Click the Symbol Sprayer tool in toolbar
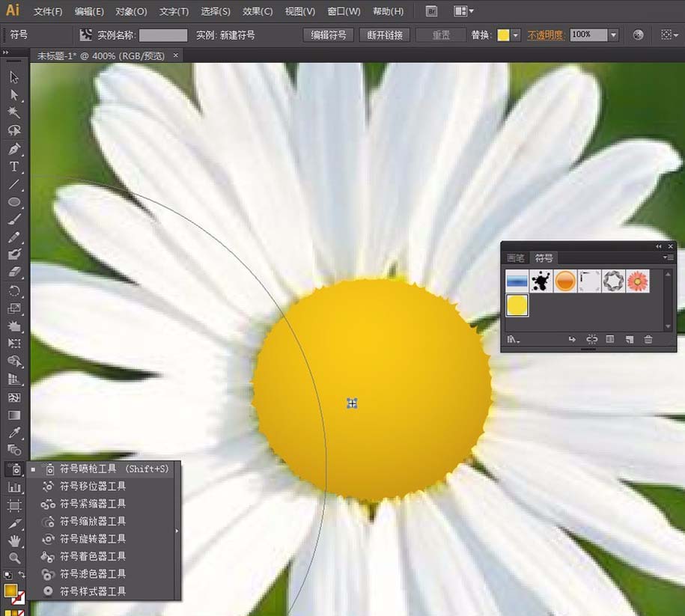The width and height of the screenshot is (685, 616). pos(15,469)
